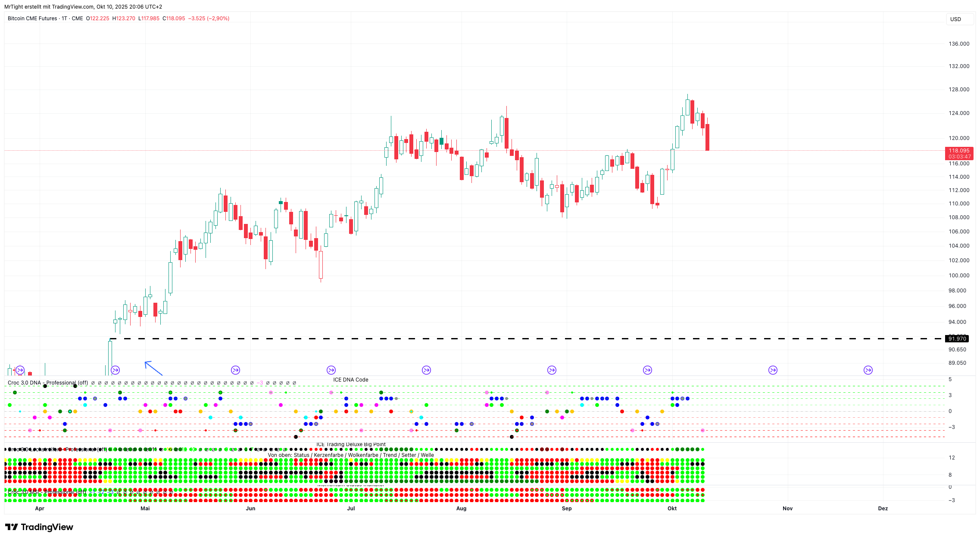980x540 pixels.
Task: Select the blue arrow drawing on chart
Action: [153, 368]
